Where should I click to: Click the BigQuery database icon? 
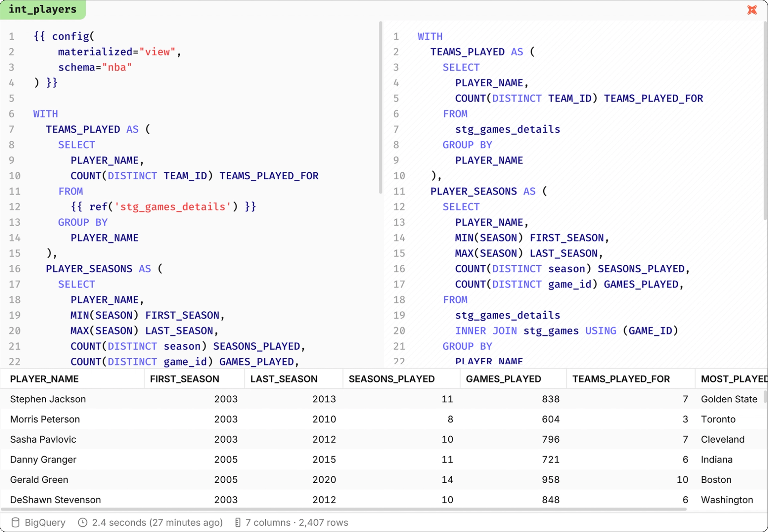(x=15, y=522)
